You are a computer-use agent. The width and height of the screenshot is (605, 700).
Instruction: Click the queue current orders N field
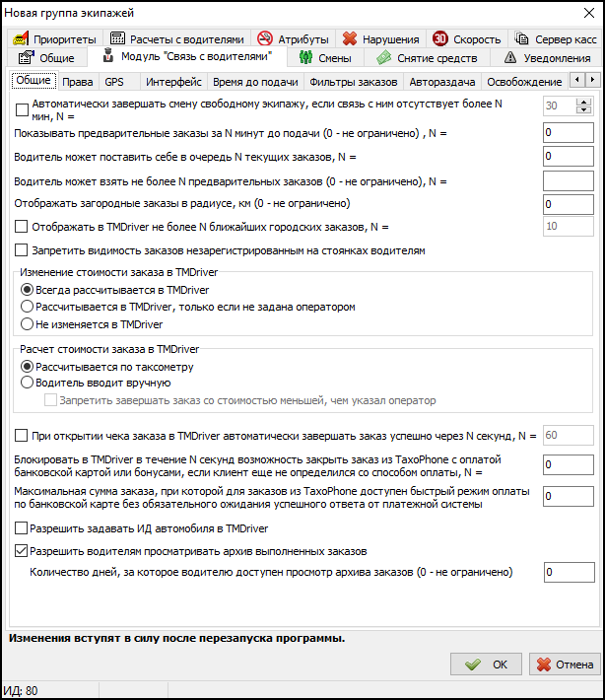pos(568,157)
